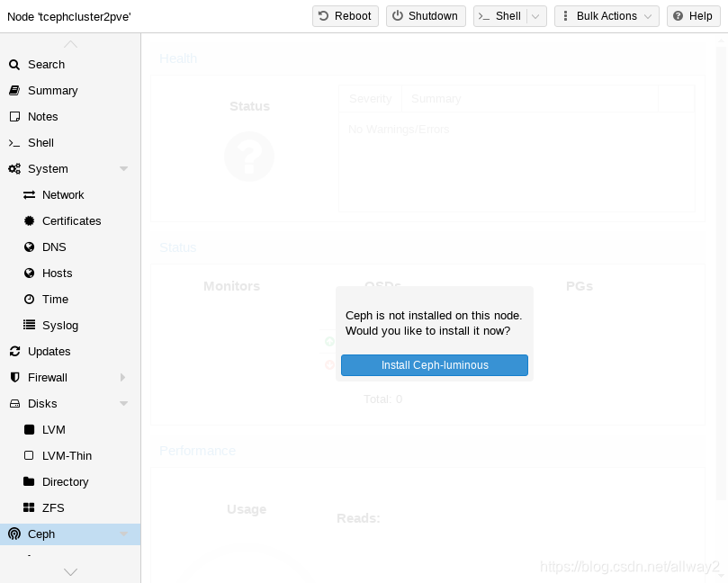728x583 pixels.
Task: Click the Updates refresh icon
Action: 14,352
